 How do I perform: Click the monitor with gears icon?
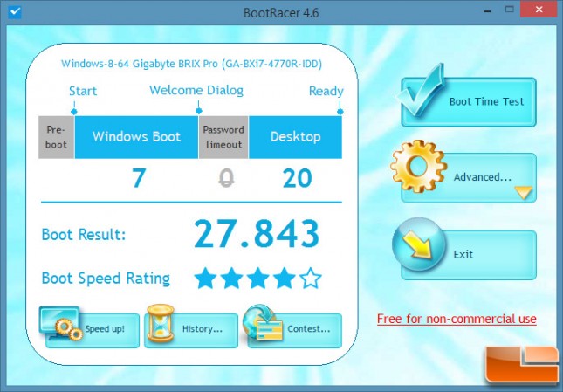[x=61, y=323]
